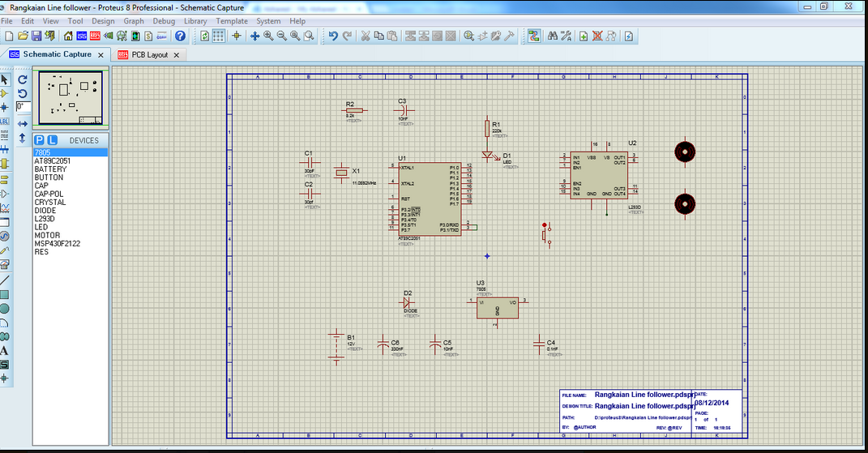The image size is (868, 453).
Task: Click the rotation angle field
Action: point(24,106)
